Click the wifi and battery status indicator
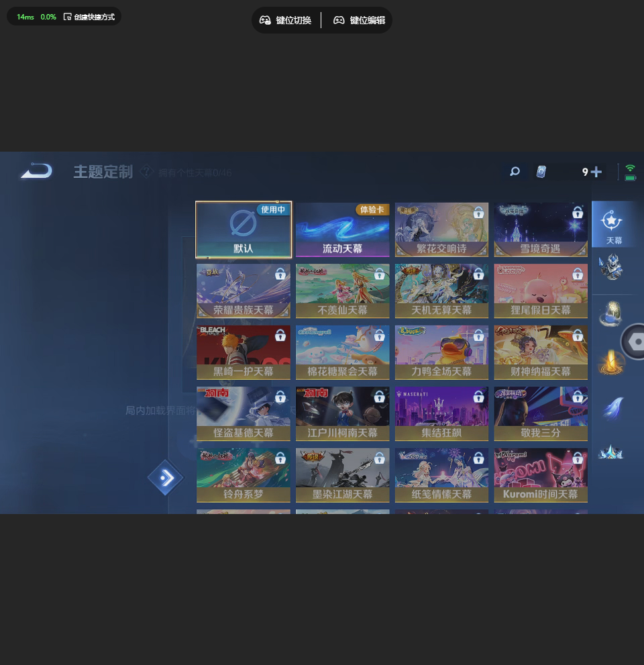Image resolution: width=644 pixels, height=665 pixels. coord(629,172)
